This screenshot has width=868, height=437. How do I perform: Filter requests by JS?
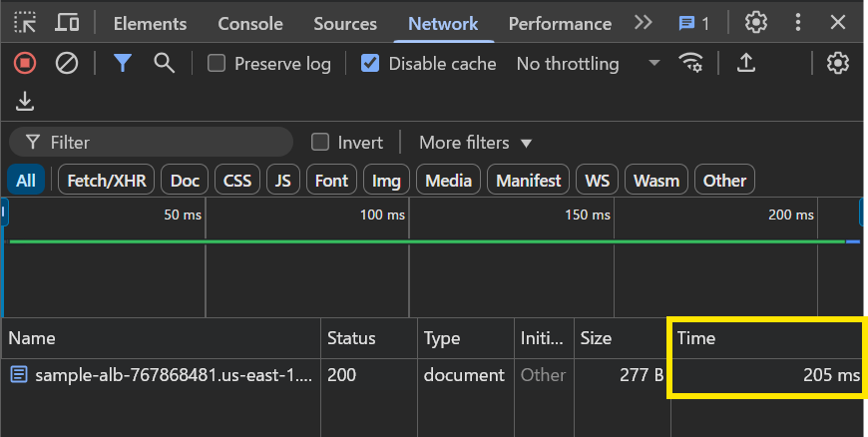pyautogui.click(x=283, y=180)
